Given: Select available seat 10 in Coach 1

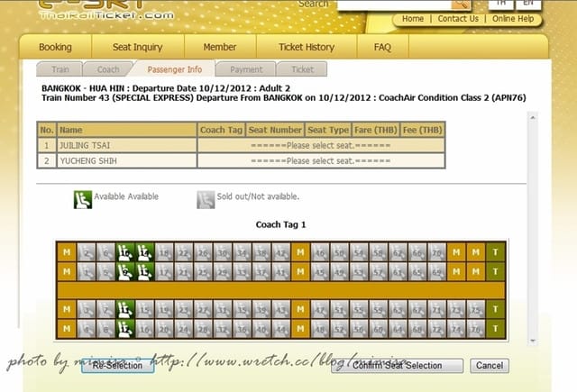Looking at the screenshot, I should tap(125, 252).
